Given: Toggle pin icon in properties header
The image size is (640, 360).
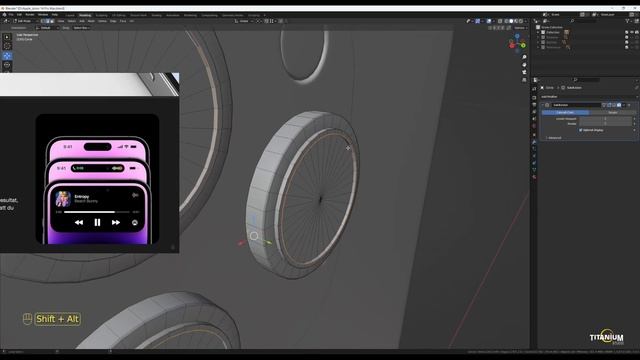Looking at the screenshot, I should [636, 87].
